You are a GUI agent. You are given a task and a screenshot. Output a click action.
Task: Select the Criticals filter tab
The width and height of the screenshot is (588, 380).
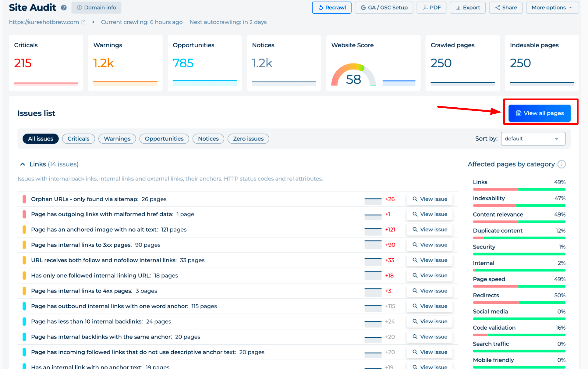(78, 138)
